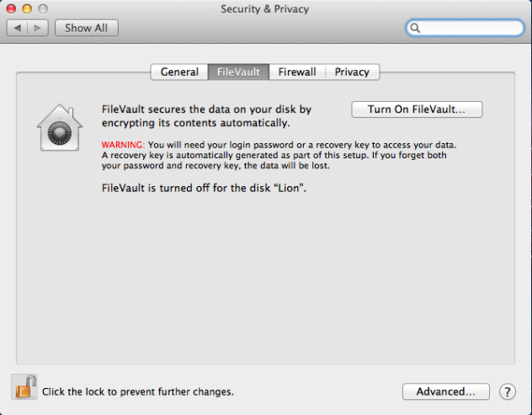
Task: Click Turn On FileVault button
Action: tap(417, 109)
